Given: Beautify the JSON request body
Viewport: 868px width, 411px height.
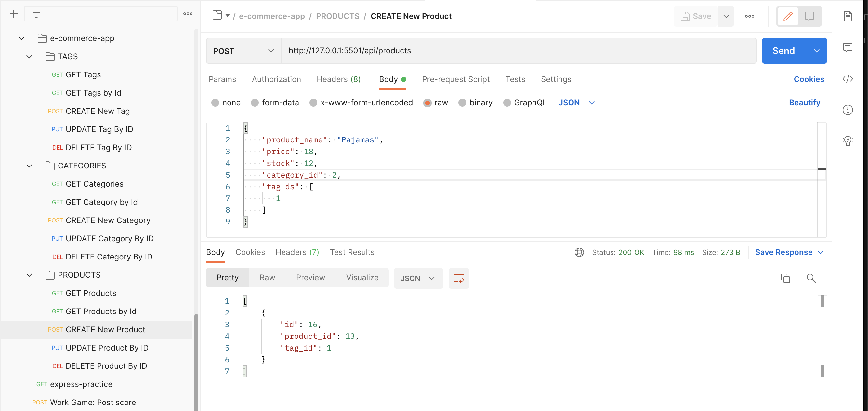Looking at the screenshot, I should click(x=805, y=102).
